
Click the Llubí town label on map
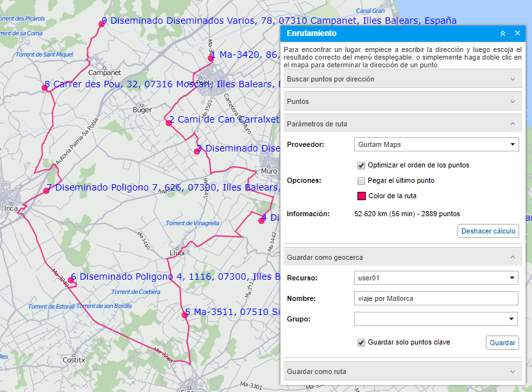click(177, 253)
